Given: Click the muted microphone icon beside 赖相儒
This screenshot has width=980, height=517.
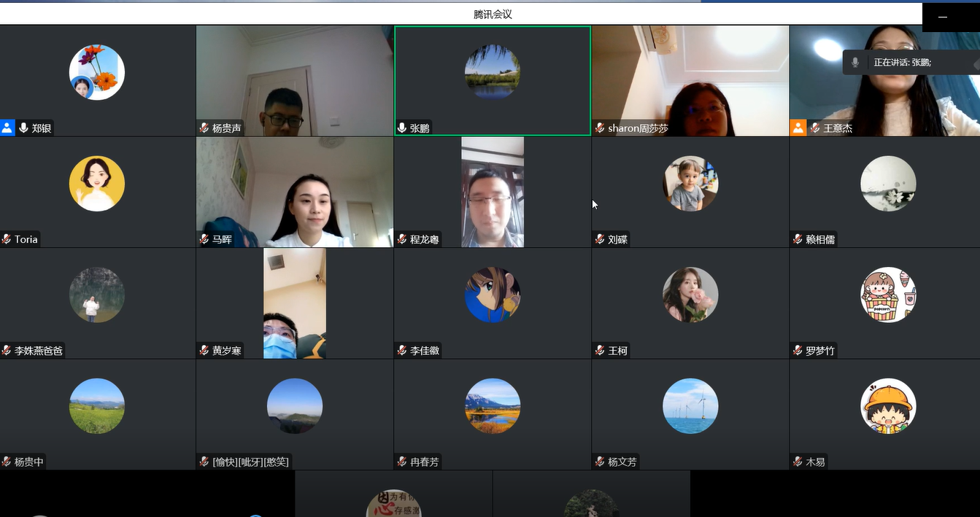Looking at the screenshot, I should pyautogui.click(x=798, y=239).
